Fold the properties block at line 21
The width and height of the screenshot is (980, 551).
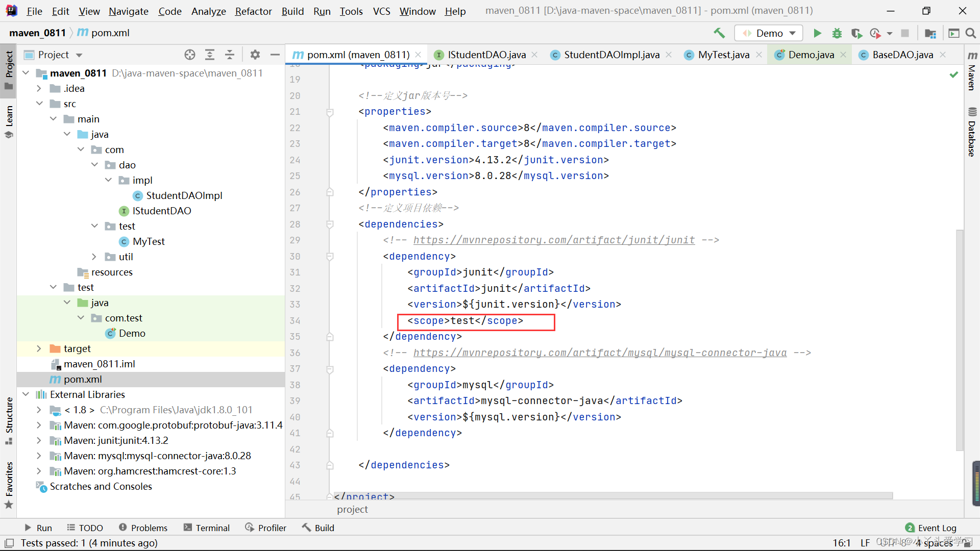tap(330, 112)
